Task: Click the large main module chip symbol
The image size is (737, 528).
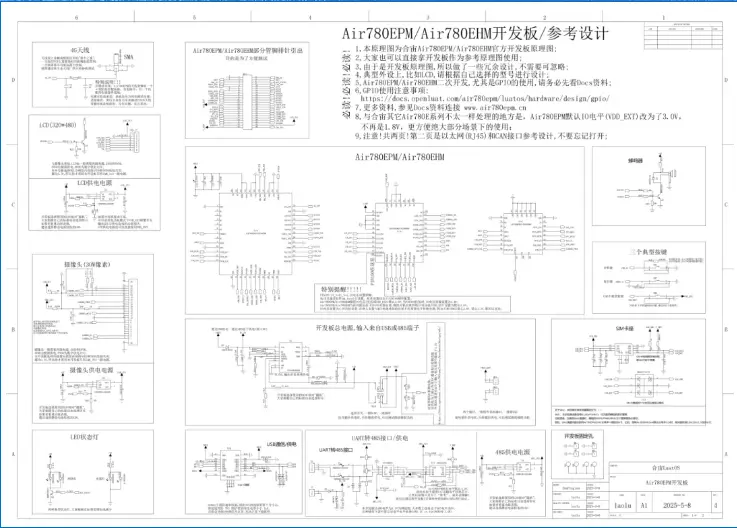Action: 256,233
